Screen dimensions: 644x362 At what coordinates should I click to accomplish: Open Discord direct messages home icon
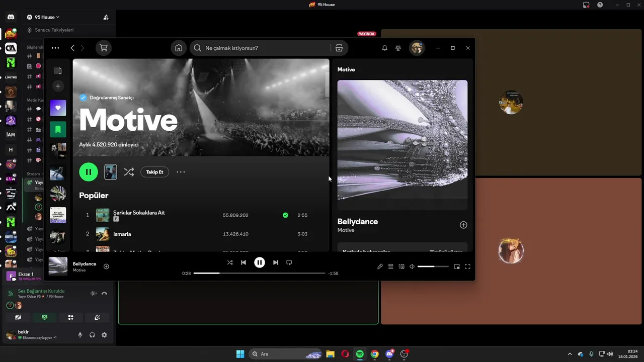11,17
